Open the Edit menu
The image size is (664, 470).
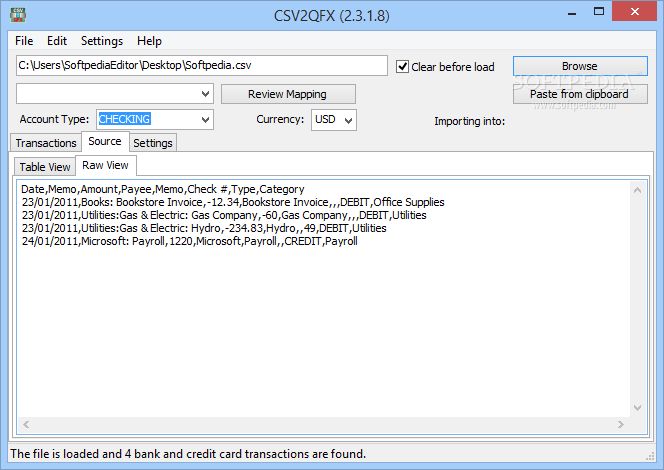pyautogui.click(x=57, y=41)
